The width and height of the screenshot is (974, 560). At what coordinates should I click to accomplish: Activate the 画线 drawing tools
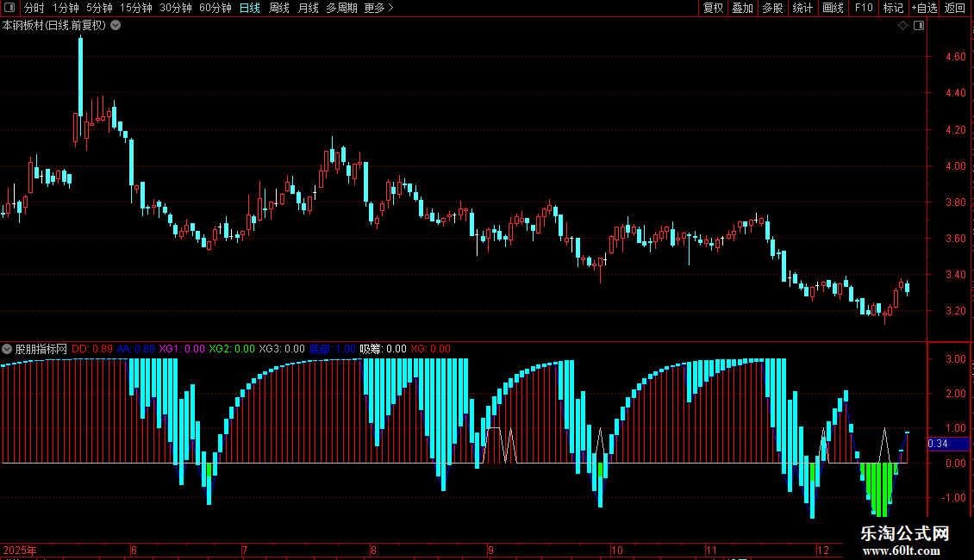(x=833, y=8)
